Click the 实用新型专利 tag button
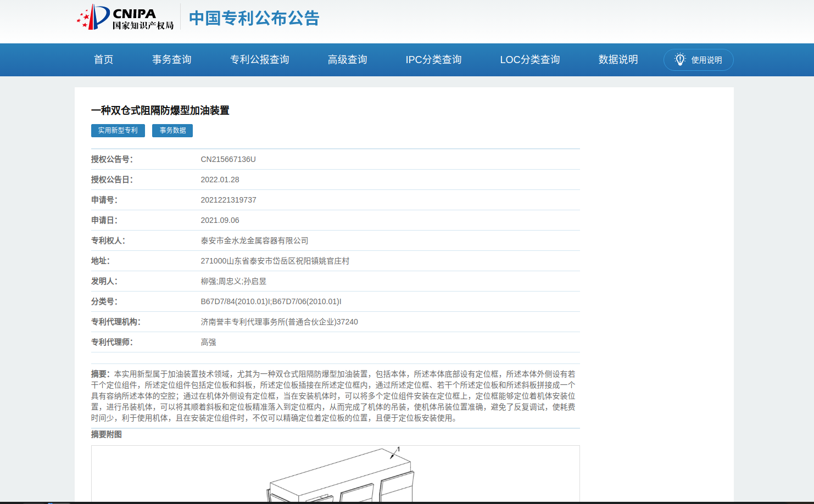 (x=118, y=130)
